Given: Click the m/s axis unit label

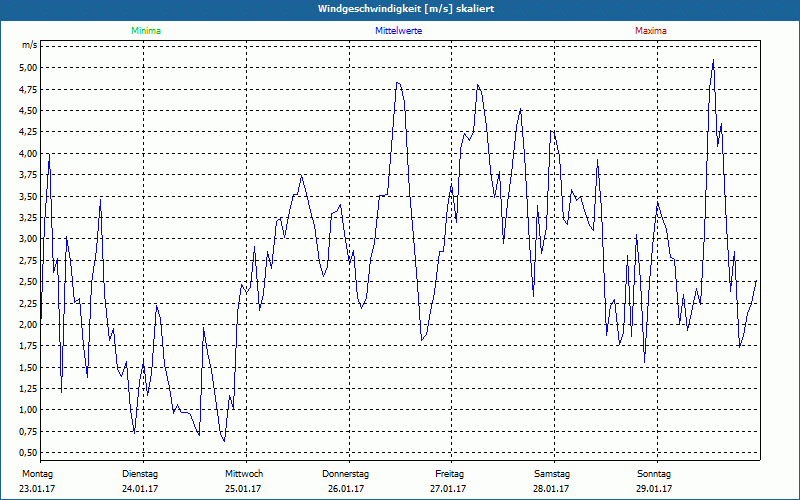Looking at the screenshot, I should coord(29,45).
